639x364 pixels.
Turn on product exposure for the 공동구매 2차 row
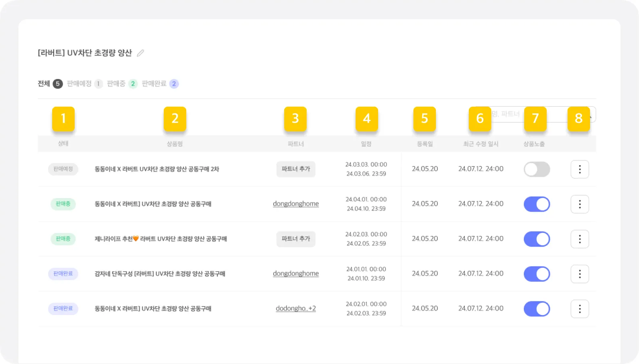pyautogui.click(x=537, y=169)
